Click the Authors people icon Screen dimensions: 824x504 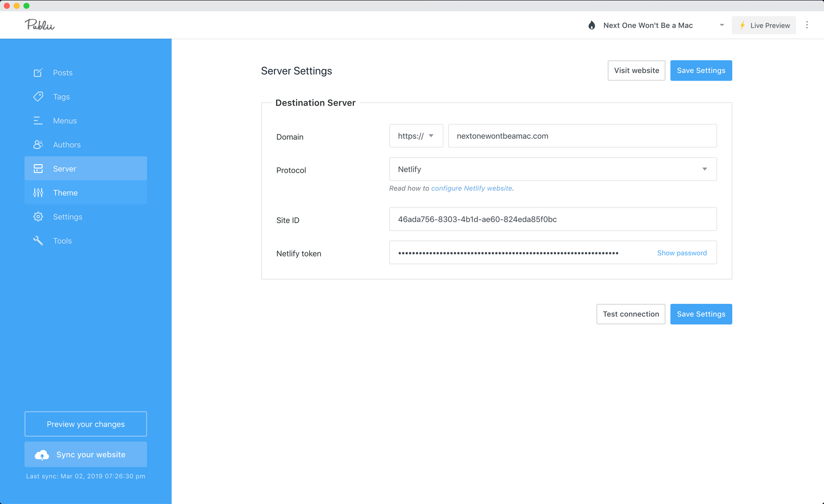pos(38,145)
